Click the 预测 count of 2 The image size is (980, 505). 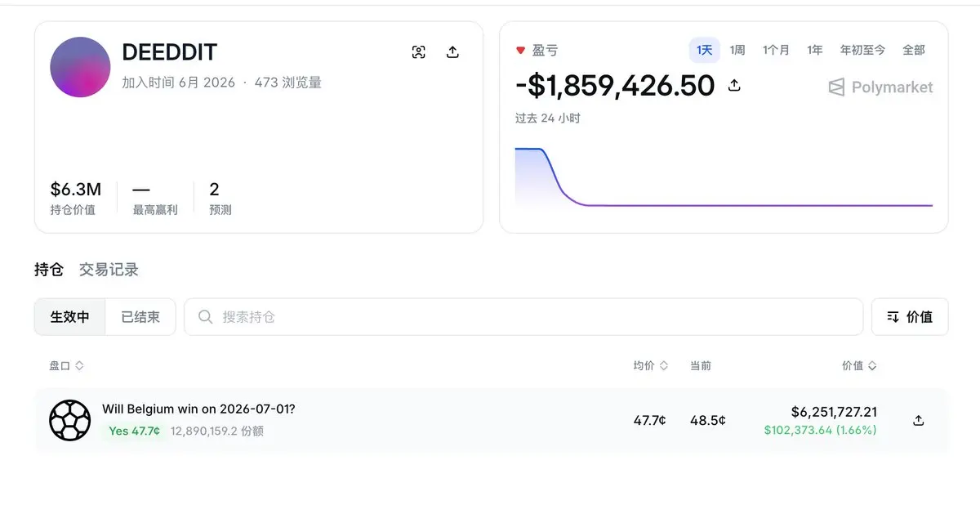214,190
